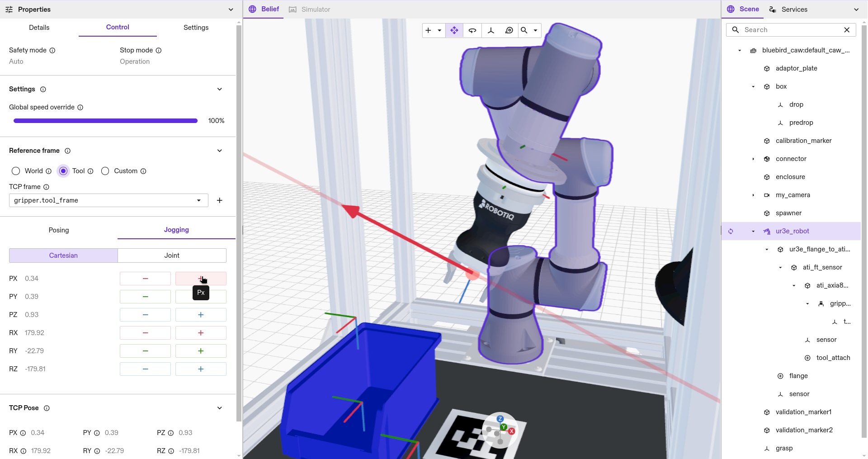Expand the connector node in the scene tree

pyautogui.click(x=753, y=159)
